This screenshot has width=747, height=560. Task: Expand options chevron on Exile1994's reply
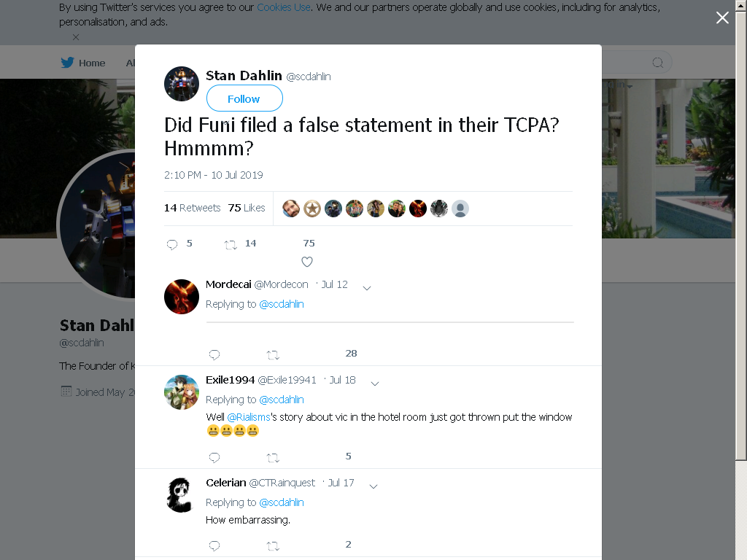pos(375,384)
